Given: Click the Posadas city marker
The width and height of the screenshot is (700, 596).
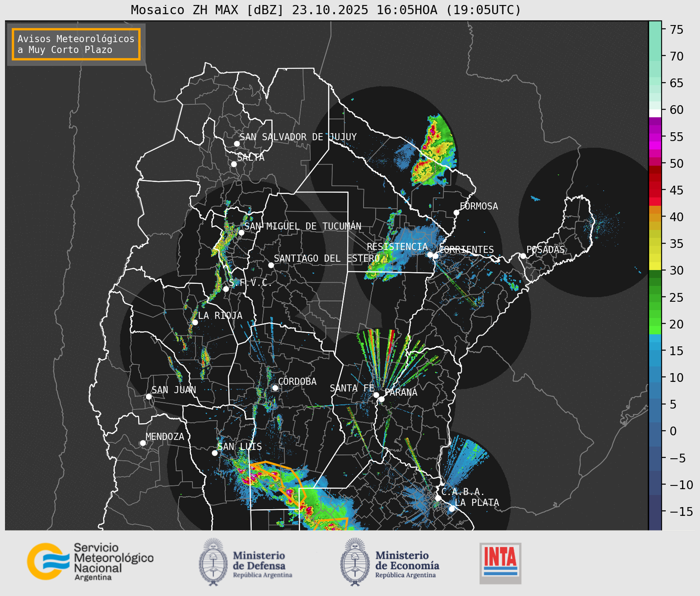Looking at the screenshot, I should (523, 256).
